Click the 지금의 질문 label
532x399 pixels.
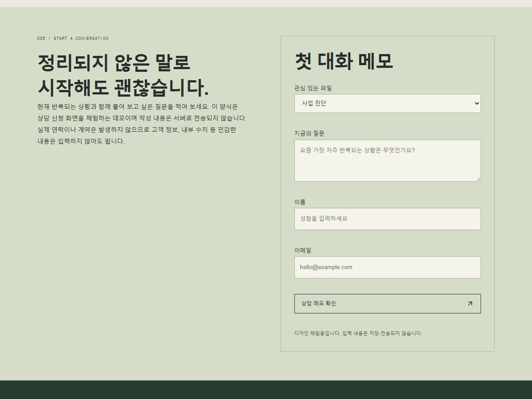coord(309,133)
